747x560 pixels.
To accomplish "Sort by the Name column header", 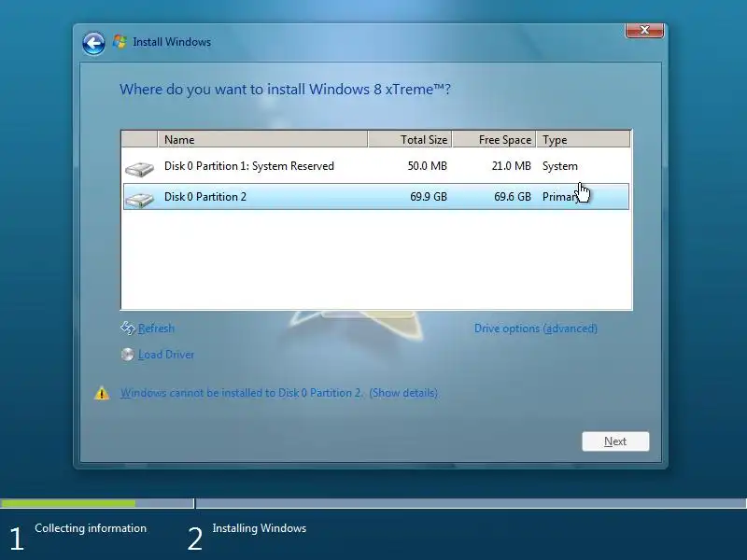I will pyautogui.click(x=262, y=139).
